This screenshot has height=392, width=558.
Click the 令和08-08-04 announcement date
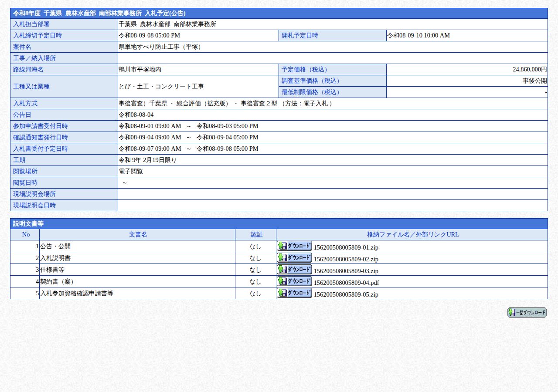(136, 115)
